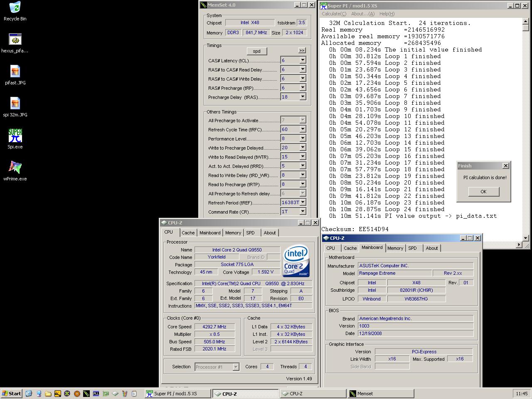Launch wPrime.exe from the desktop

point(15,171)
